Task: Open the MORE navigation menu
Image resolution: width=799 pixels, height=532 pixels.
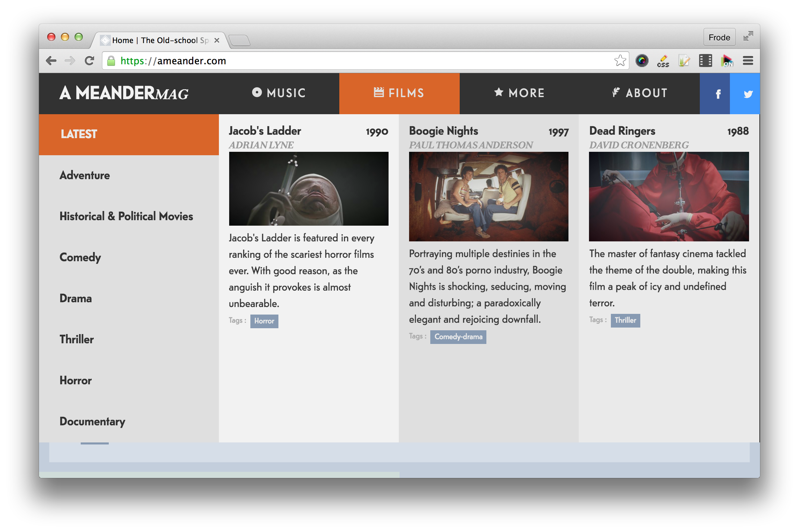Action: click(x=520, y=93)
